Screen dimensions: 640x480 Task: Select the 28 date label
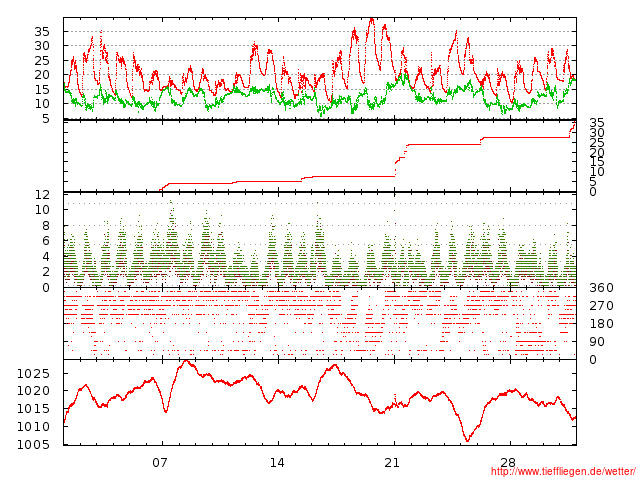[508, 463]
